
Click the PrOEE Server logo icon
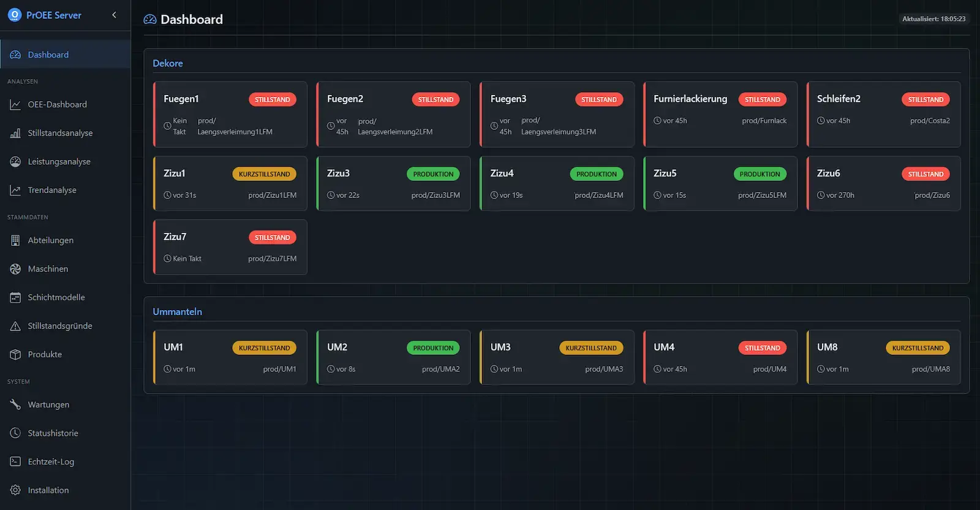click(15, 15)
